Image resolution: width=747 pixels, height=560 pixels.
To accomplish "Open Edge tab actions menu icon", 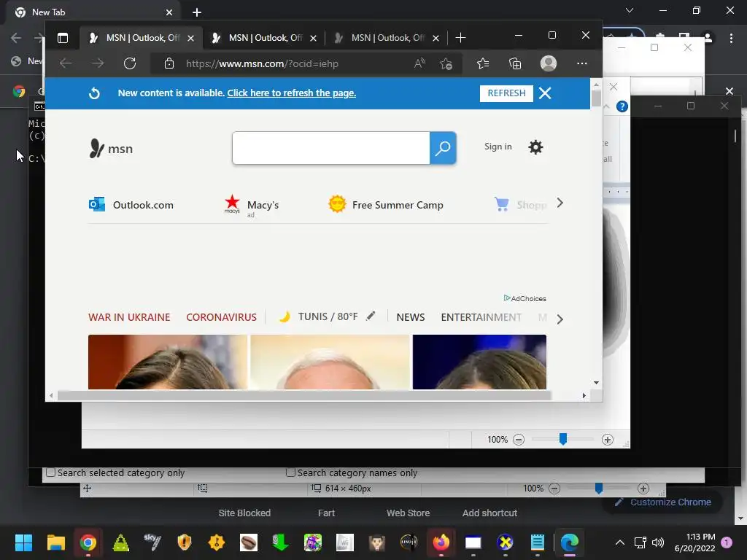I will click(63, 38).
